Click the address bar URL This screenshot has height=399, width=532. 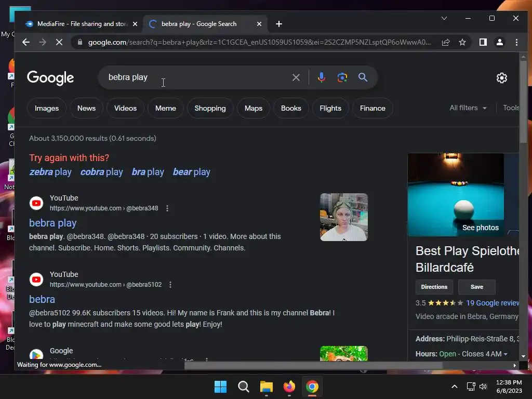pyautogui.click(x=260, y=42)
